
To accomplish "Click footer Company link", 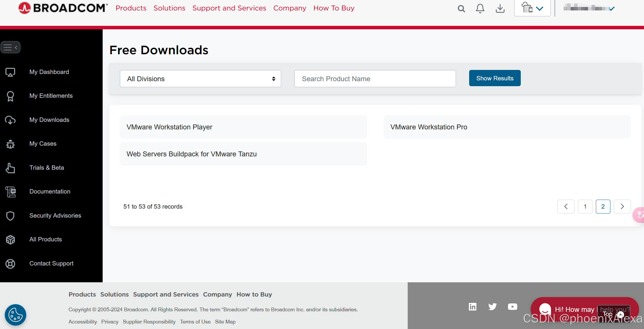I will (217, 294).
